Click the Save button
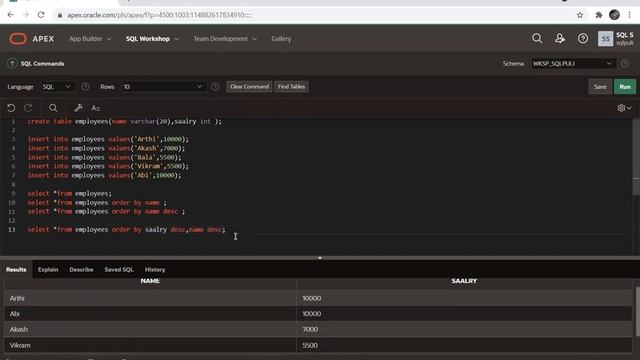The image size is (640, 360). pyautogui.click(x=600, y=87)
